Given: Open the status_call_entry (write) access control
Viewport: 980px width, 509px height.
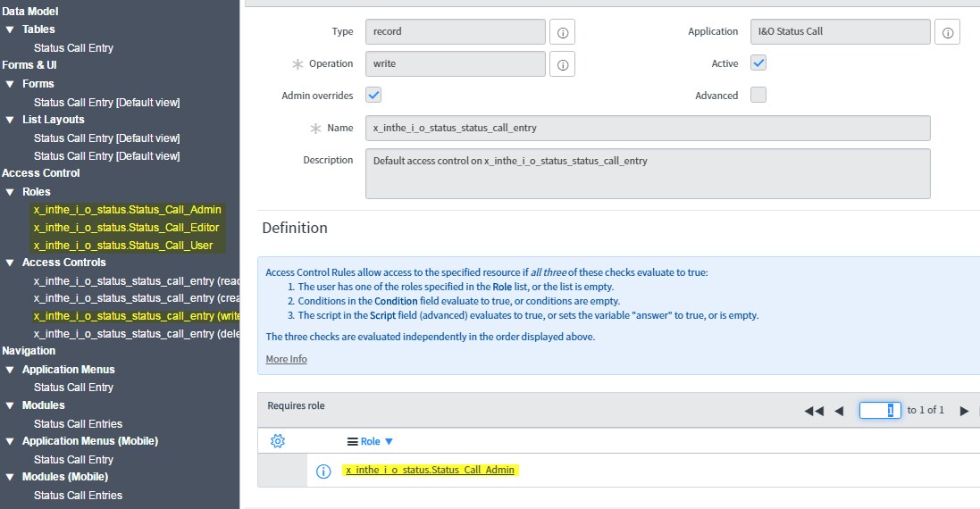Looking at the screenshot, I should click(x=137, y=316).
